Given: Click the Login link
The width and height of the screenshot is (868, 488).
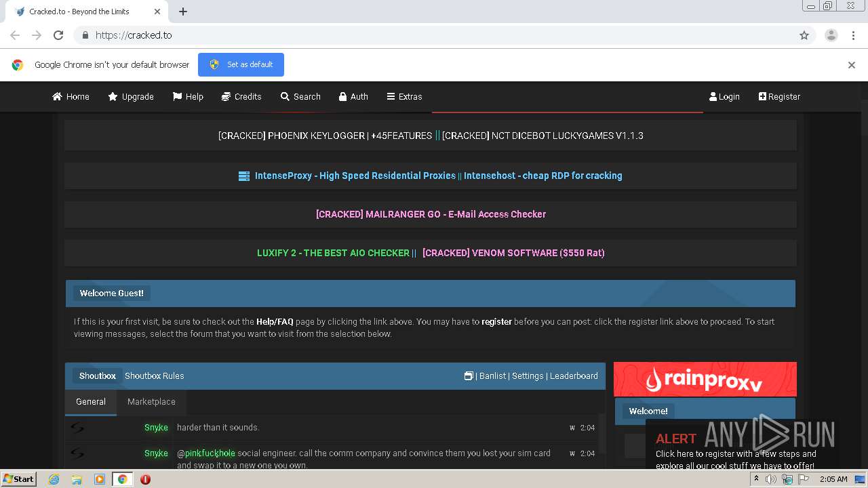Looking at the screenshot, I should pyautogui.click(x=724, y=96).
